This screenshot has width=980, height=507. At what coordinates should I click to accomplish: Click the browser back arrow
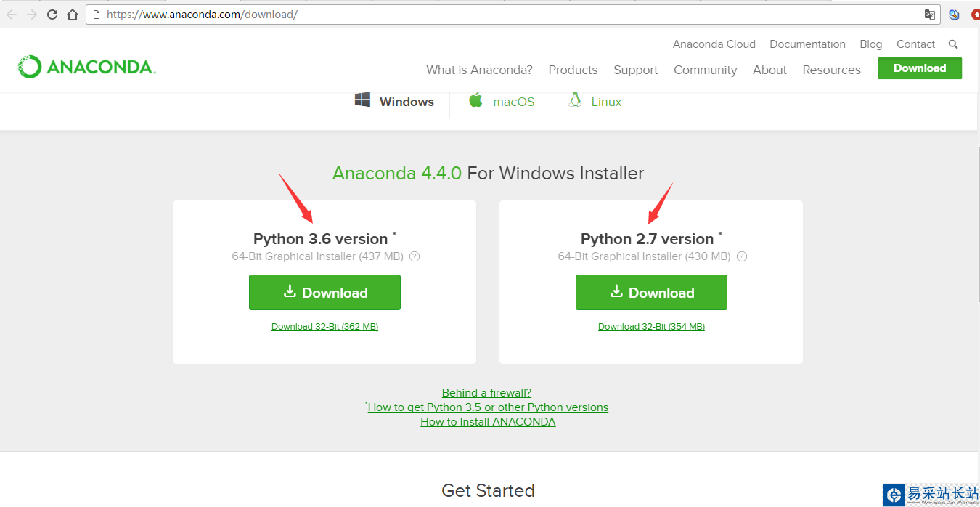(x=12, y=15)
